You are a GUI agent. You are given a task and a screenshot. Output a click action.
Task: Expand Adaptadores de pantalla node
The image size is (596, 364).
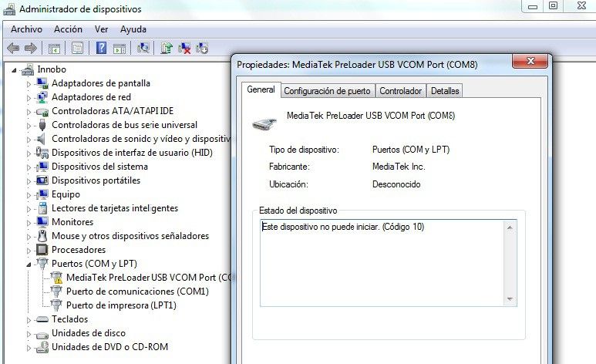coord(29,84)
